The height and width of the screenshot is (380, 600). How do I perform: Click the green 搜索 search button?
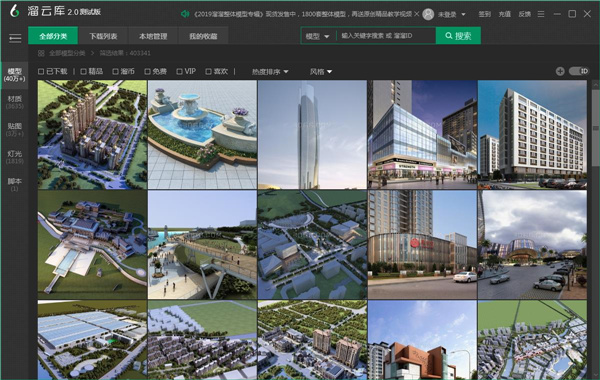[x=458, y=36]
